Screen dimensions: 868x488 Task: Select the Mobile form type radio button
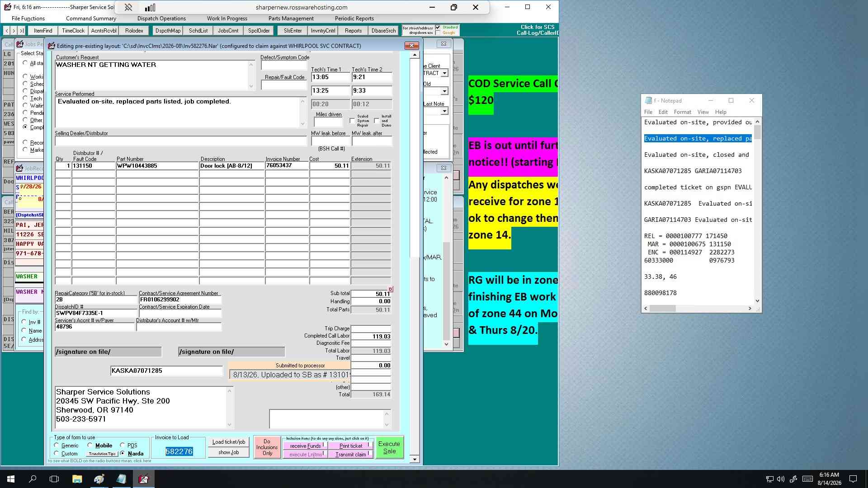point(90,445)
